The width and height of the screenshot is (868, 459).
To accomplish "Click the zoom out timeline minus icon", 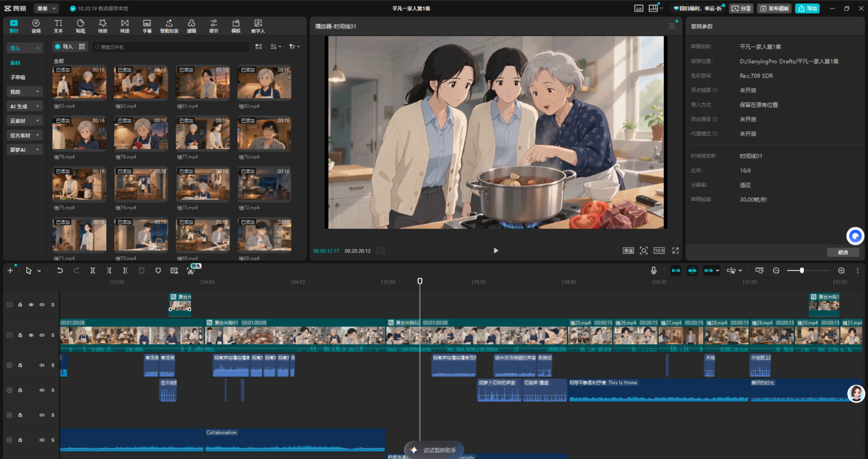I will coord(776,270).
